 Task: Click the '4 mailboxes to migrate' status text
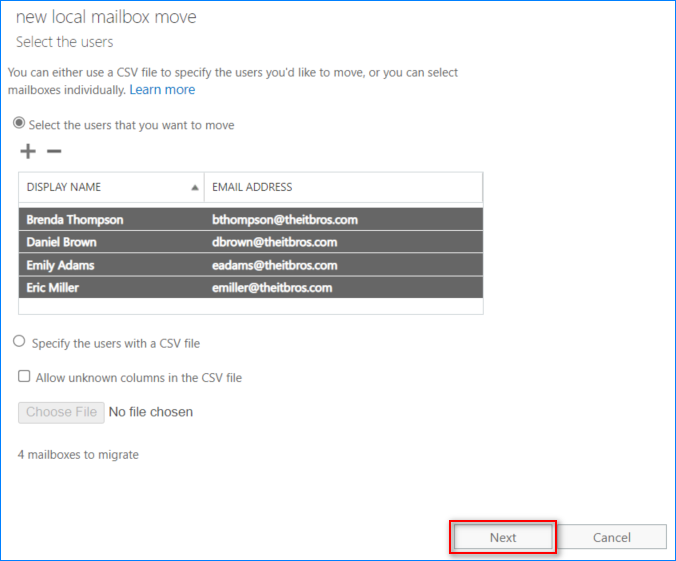78,455
